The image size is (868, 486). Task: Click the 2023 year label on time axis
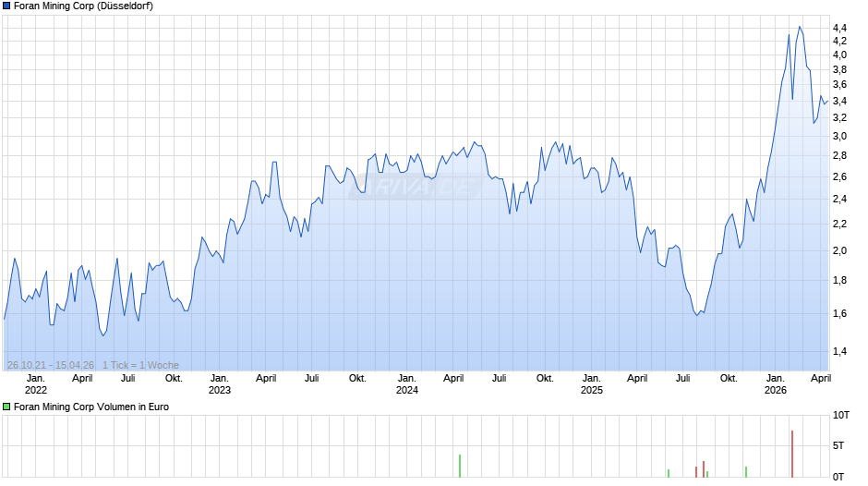(x=219, y=390)
